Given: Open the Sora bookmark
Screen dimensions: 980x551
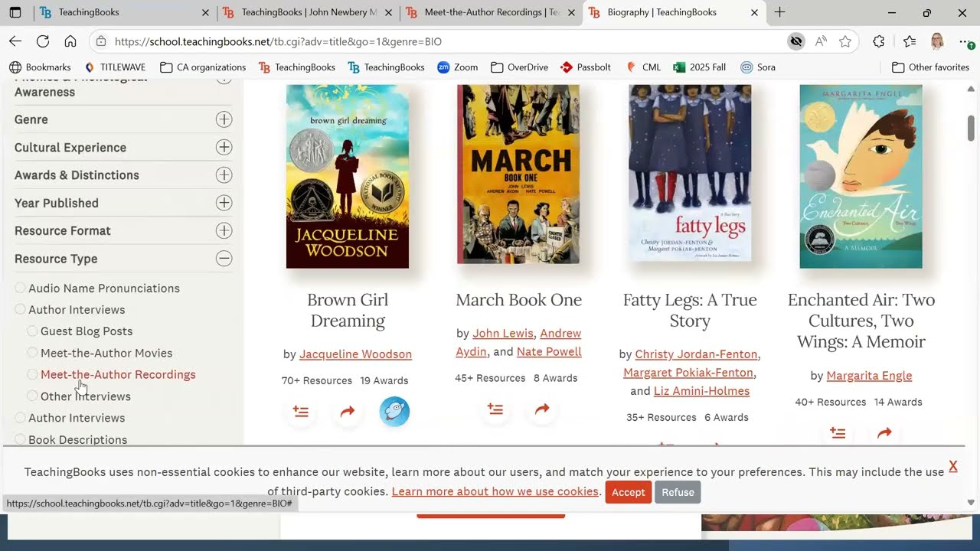Looking at the screenshot, I should tap(758, 67).
